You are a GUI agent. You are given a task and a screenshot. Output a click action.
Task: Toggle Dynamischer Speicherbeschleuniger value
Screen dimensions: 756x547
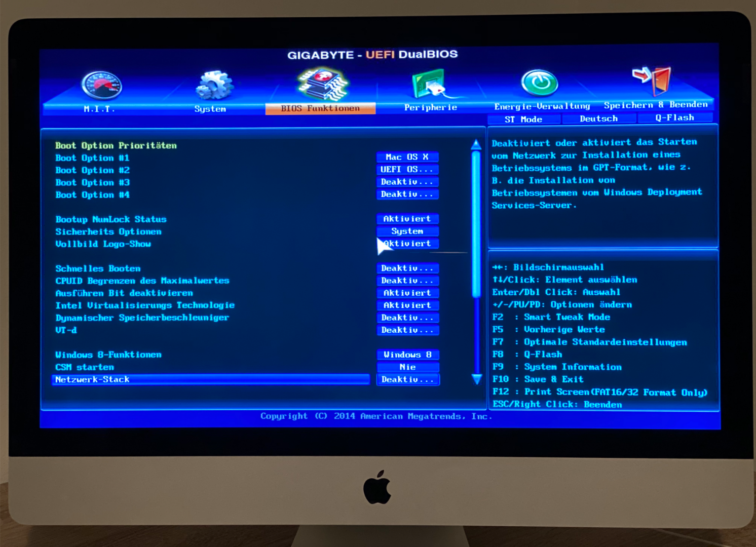coord(407,318)
